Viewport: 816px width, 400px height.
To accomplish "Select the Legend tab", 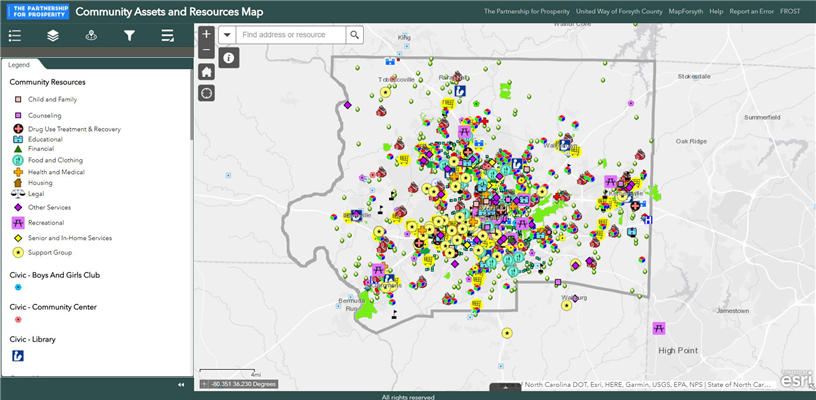I will (19, 64).
